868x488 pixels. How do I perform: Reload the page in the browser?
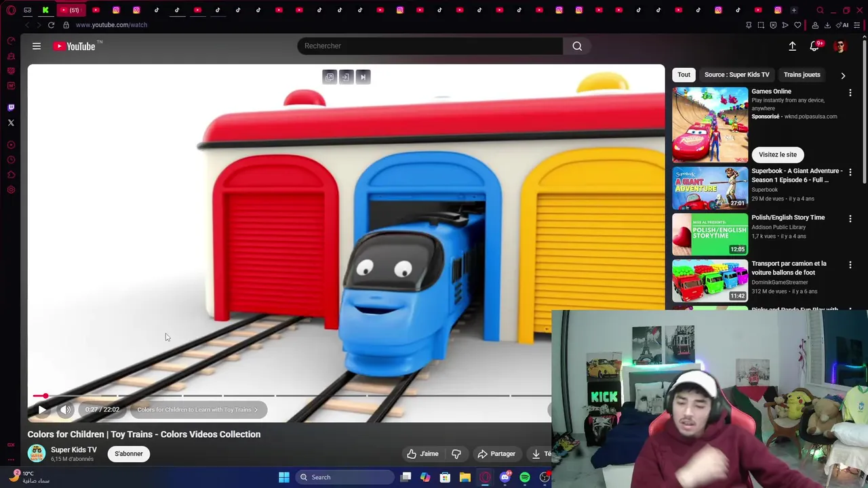pos(51,25)
